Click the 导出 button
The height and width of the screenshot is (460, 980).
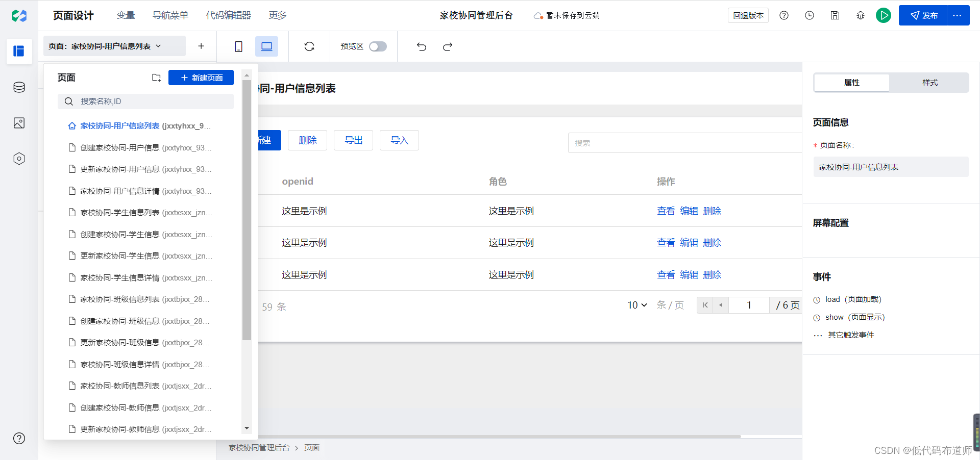353,140
